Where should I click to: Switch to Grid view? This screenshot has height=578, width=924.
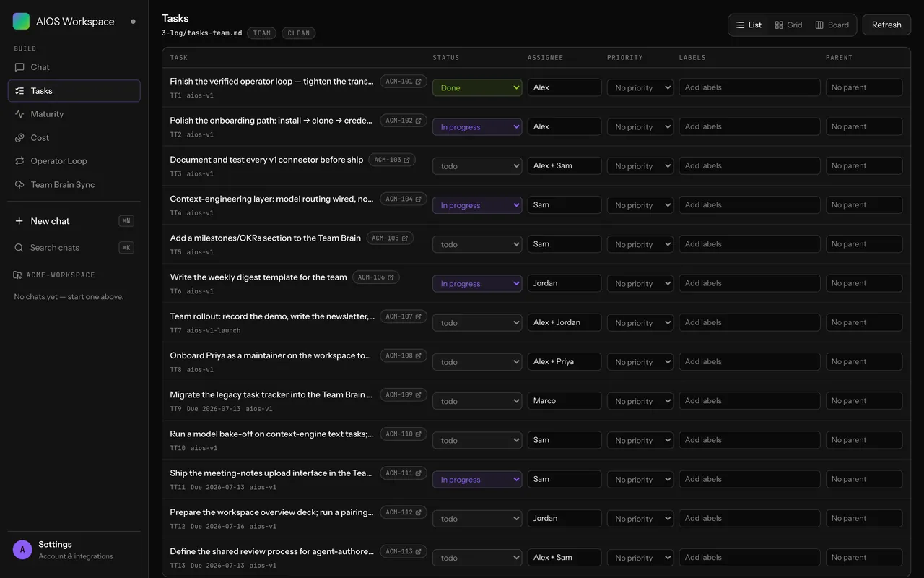point(788,25)
